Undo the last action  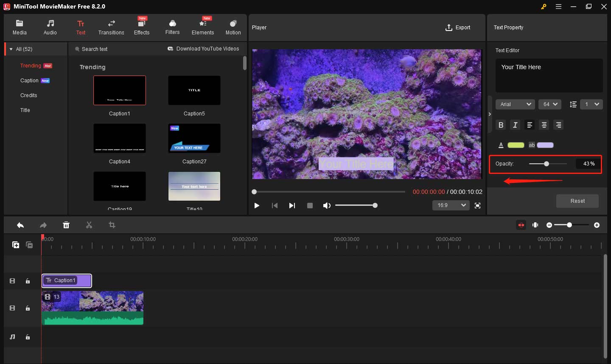tap(20, 225)
